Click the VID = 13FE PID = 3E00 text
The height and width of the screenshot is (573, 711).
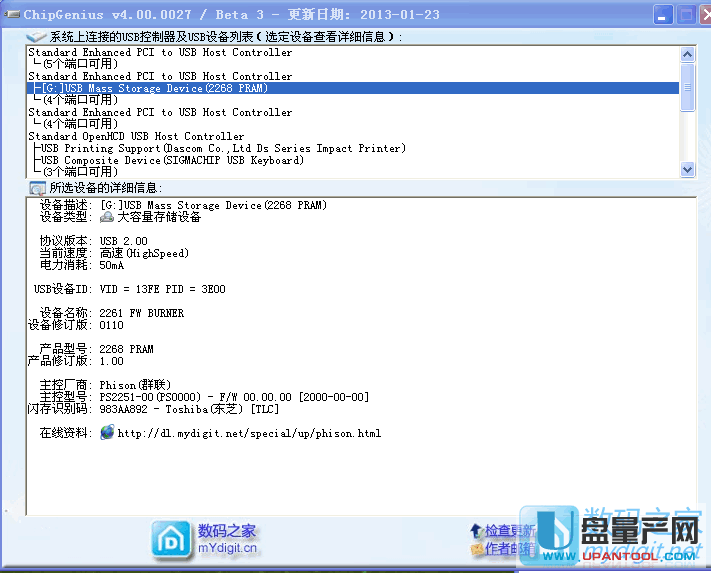tap(162, 289)
